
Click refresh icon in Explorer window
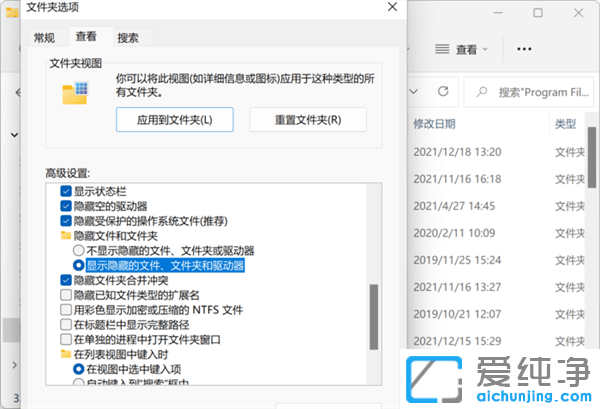coord(443,91)
